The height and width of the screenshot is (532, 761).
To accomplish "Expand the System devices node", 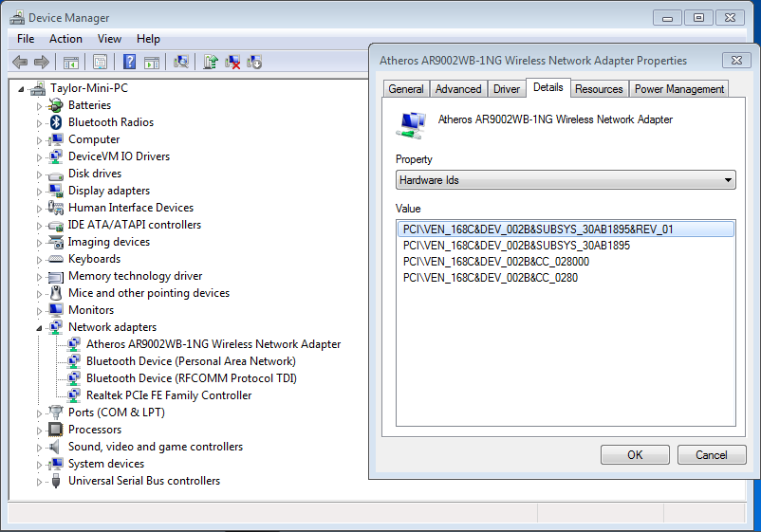I will (39, 465).
